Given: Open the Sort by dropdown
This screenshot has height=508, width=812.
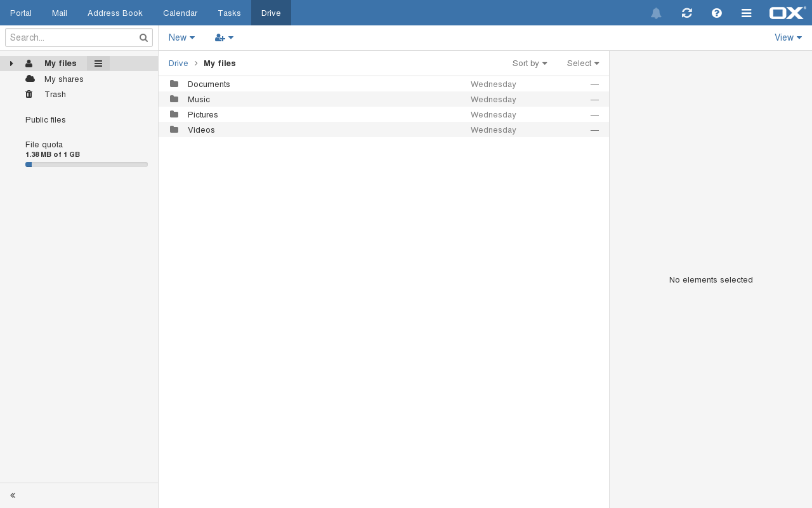Looking at the screenshot, I should tap(530, 63).
